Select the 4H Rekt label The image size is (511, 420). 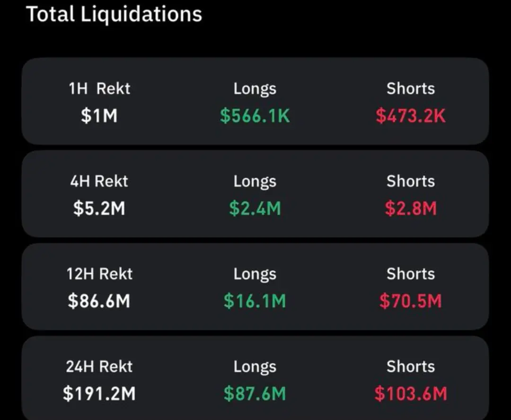click(99, 181)
